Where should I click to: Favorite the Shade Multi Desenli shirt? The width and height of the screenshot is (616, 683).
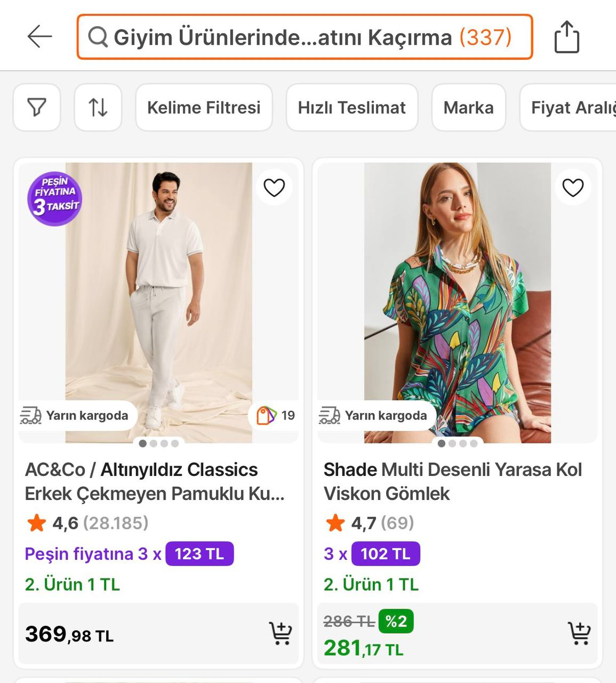[x=573, y=187]
